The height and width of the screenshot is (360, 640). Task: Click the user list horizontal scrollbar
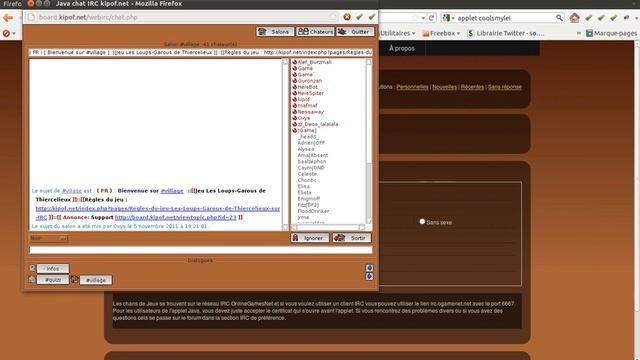click(328, 227)
